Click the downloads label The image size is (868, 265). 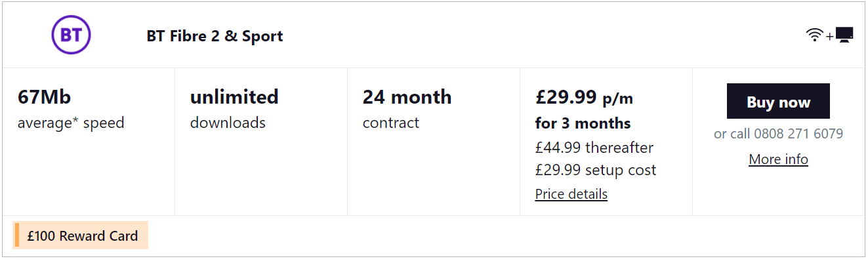coord(228,123)
